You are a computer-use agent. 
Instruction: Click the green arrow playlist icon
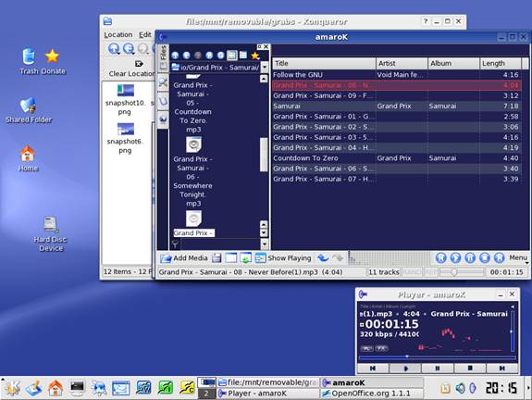tap(245, 258)
